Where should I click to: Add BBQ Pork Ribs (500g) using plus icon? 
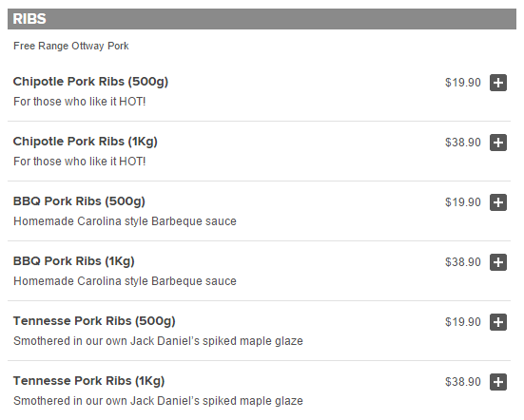498,202
